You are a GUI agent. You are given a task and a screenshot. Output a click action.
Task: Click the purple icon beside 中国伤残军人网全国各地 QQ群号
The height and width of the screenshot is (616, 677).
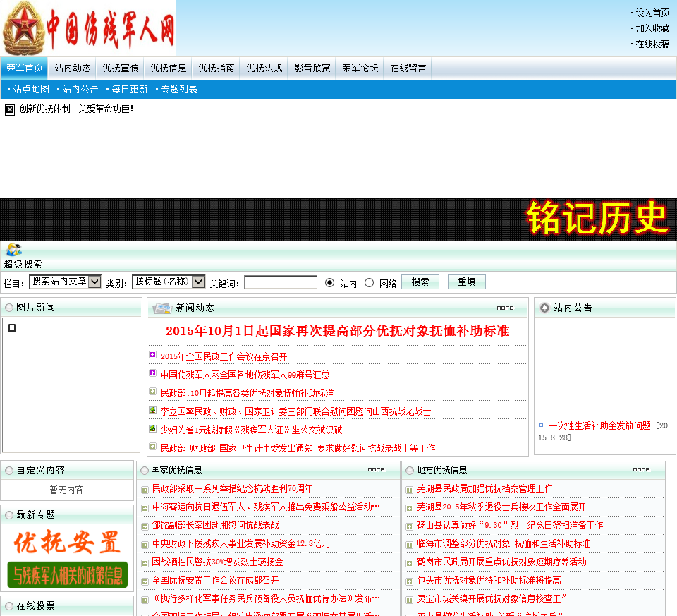tap(152, 373)
